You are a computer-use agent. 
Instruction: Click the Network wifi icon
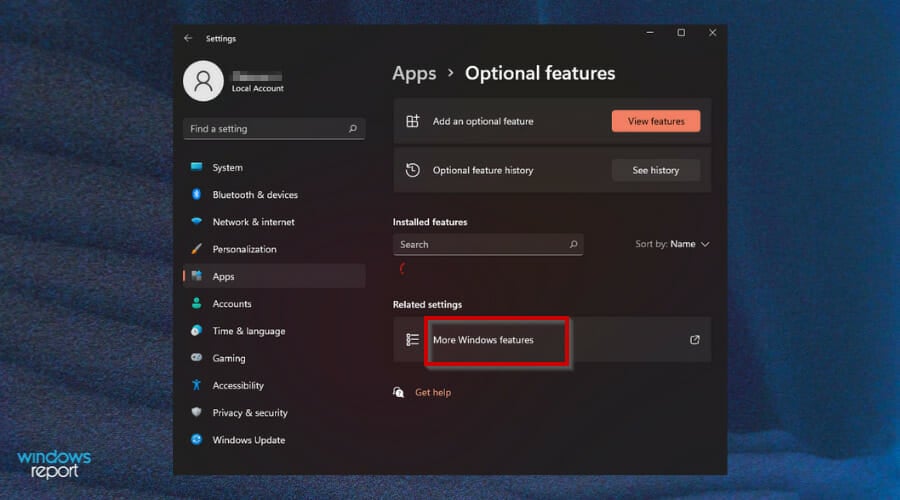196,221
